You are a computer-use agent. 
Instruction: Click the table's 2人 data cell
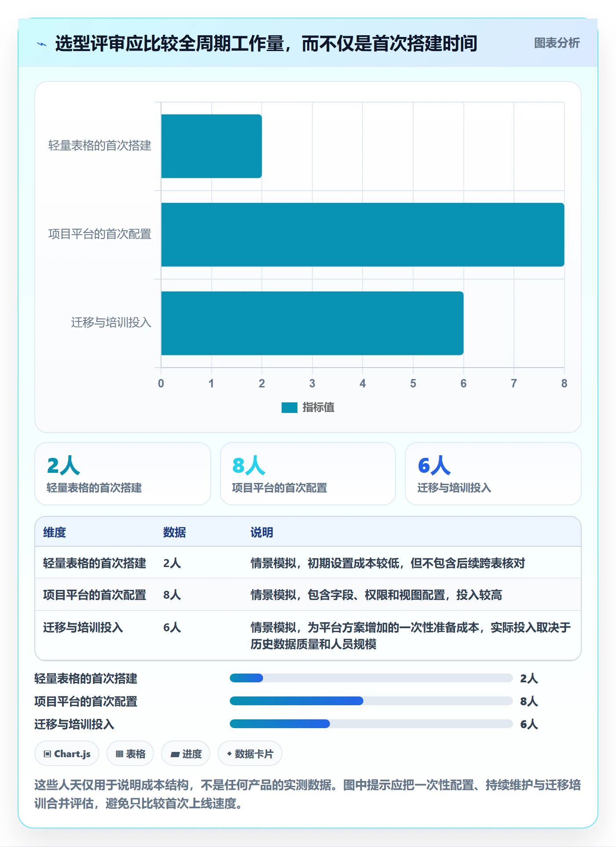pyautogui.click(x=172, y=563)
